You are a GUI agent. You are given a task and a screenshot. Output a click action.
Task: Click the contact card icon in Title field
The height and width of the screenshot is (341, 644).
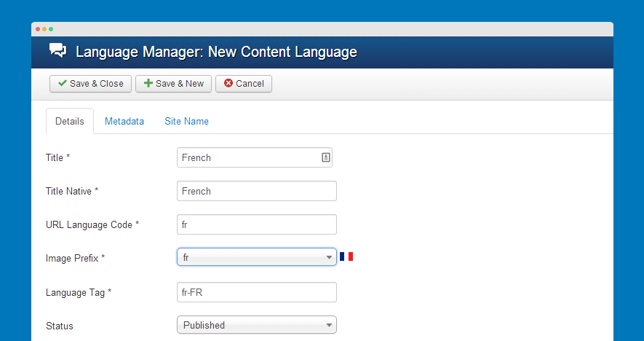[326, 157]
